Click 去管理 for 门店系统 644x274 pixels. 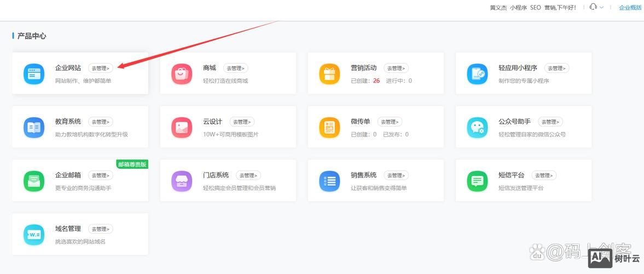(248, 175)
